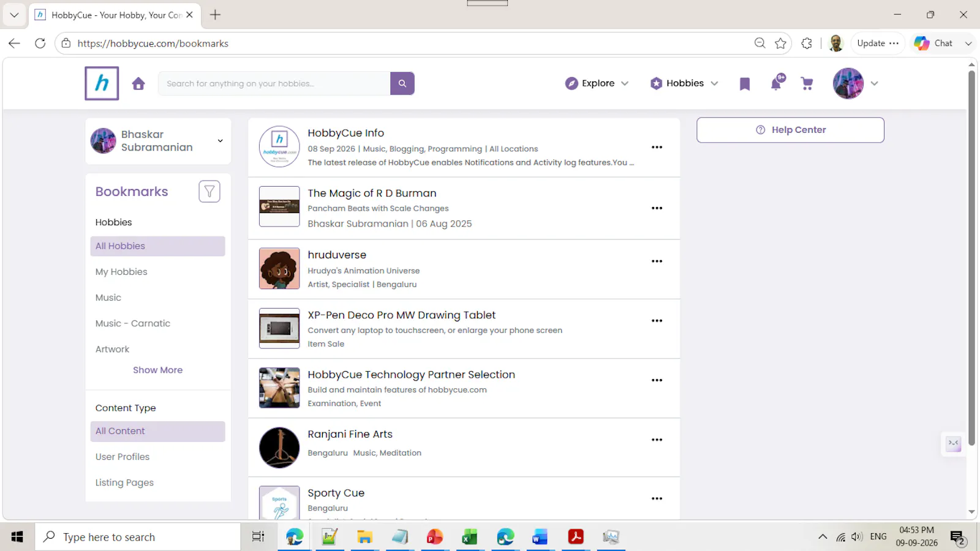The height and width of the screenshot is (551, 980).
Task: Click the browser Update button
Action: point(878,43)
